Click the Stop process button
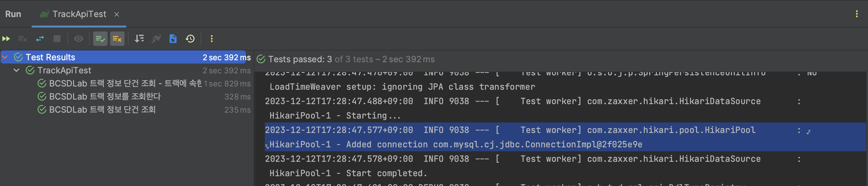 click(57, 39)
